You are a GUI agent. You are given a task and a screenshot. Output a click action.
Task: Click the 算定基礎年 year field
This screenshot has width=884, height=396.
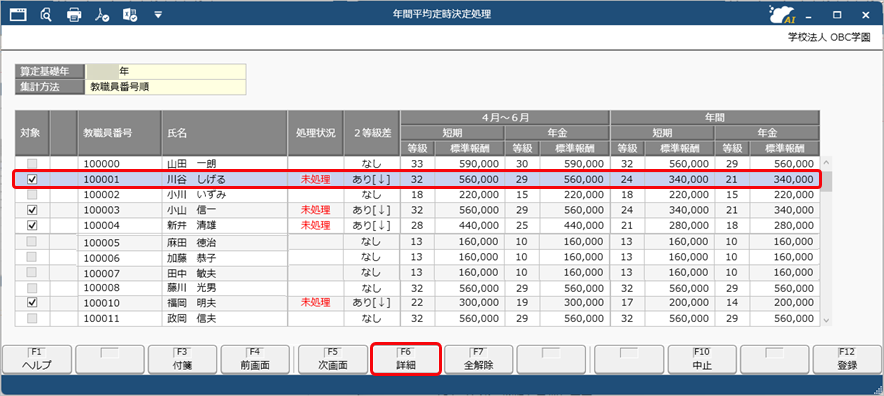point(166,71)
